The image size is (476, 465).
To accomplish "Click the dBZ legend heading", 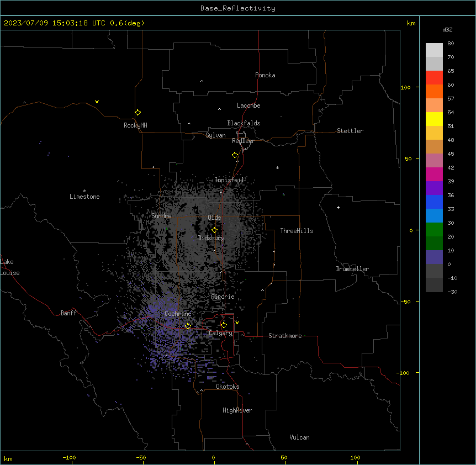I will 447,29.
